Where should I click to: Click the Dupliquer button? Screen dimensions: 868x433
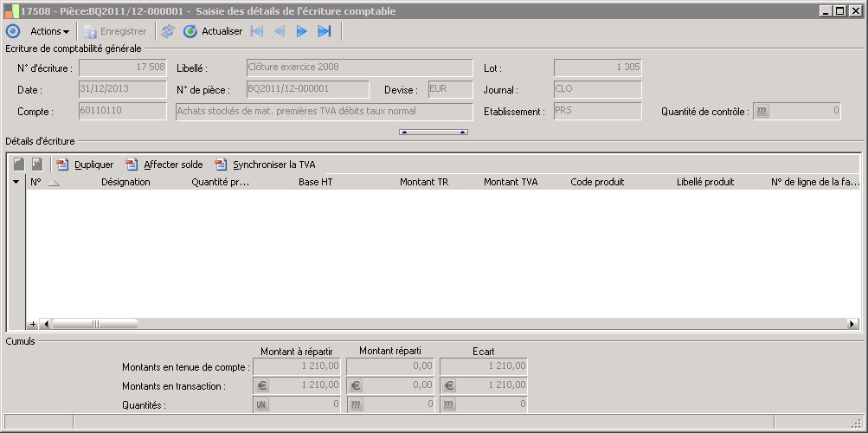coord(86,165)
